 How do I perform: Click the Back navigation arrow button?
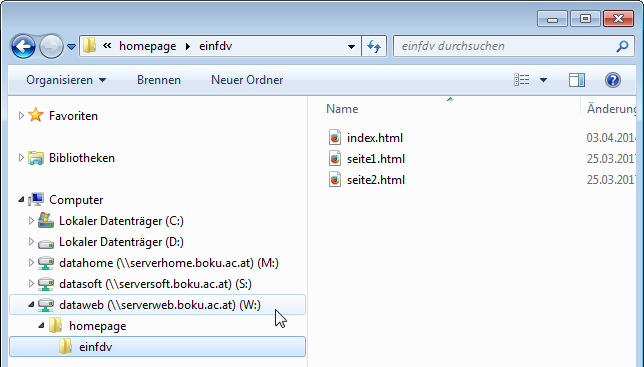click(23, 46)
